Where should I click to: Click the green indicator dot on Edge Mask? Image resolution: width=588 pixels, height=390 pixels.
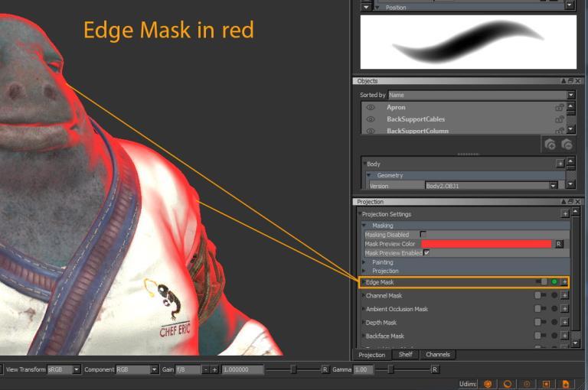[x=554, y=281]
